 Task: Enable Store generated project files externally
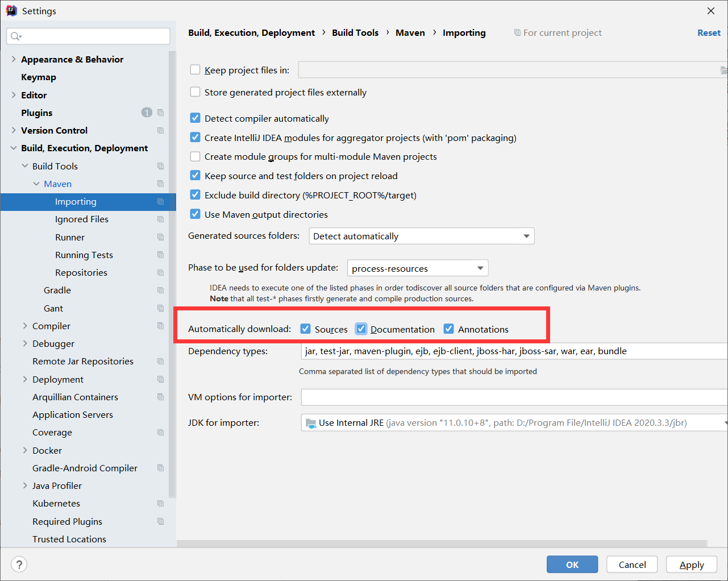pos(195,92)
